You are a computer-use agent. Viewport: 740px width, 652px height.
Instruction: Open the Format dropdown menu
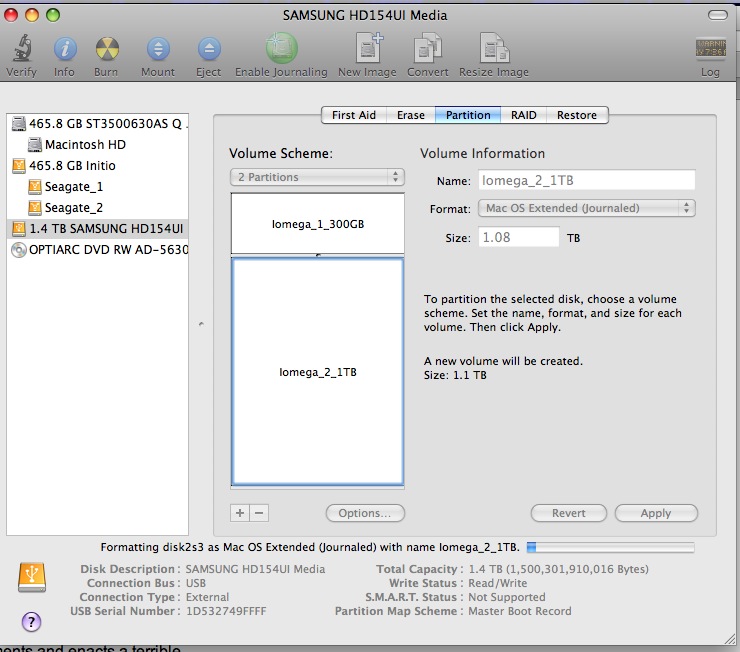tap(585, 208)
